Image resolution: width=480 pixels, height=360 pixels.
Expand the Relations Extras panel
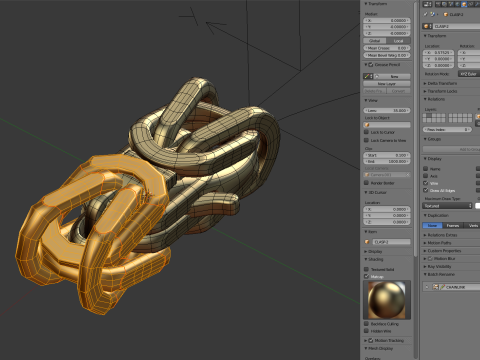point(440,235)
